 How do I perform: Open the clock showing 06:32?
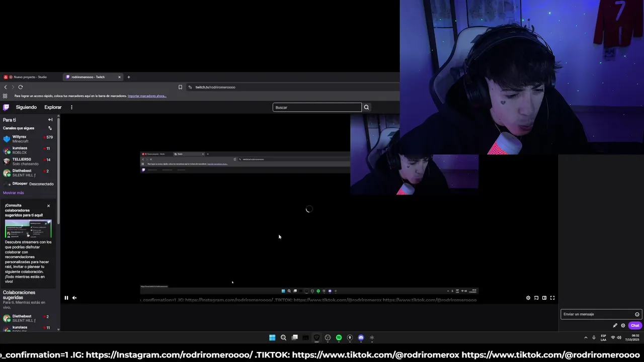tap(632, 337)
